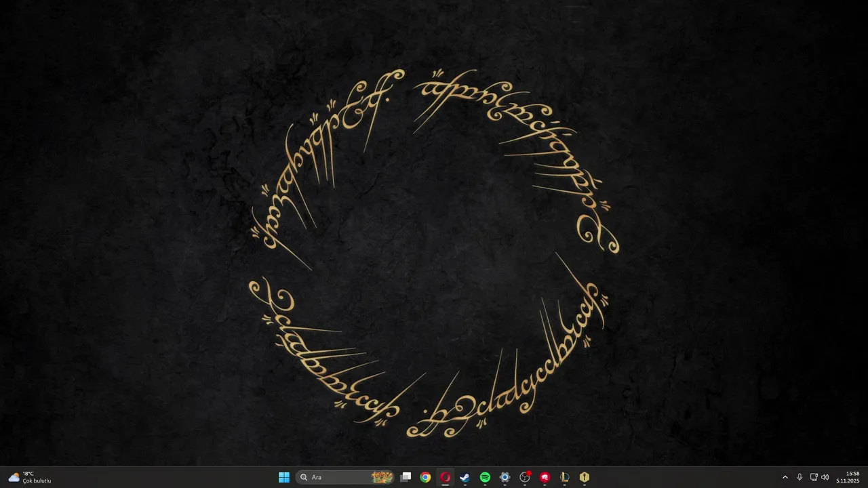The width and height of the screenshot is (868, 488).
Task: Open OBS Studio from the taskbar
Action: (525, 477)
